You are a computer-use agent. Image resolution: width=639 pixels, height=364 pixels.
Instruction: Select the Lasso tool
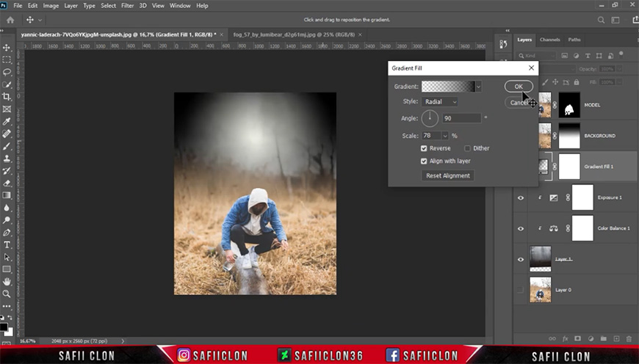point(7,72)
